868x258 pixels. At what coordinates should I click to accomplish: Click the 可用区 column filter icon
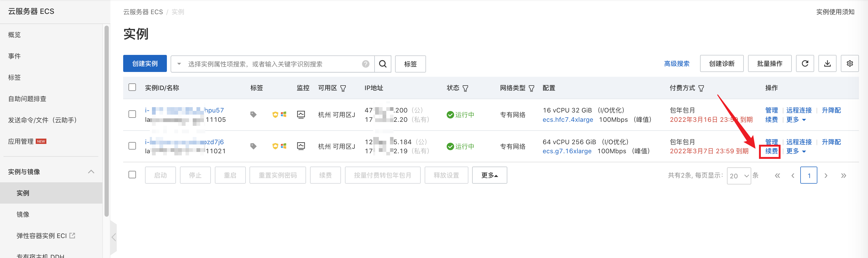point(343,88)
